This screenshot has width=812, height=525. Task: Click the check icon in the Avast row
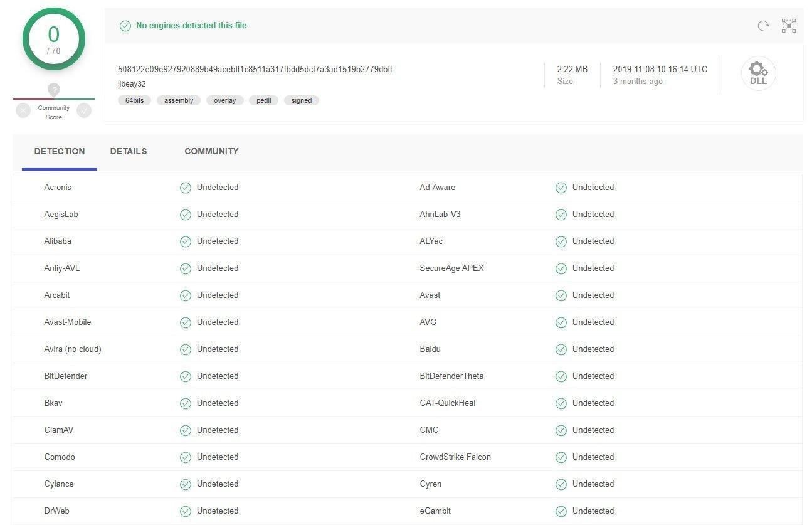click(x=561, y=295)
